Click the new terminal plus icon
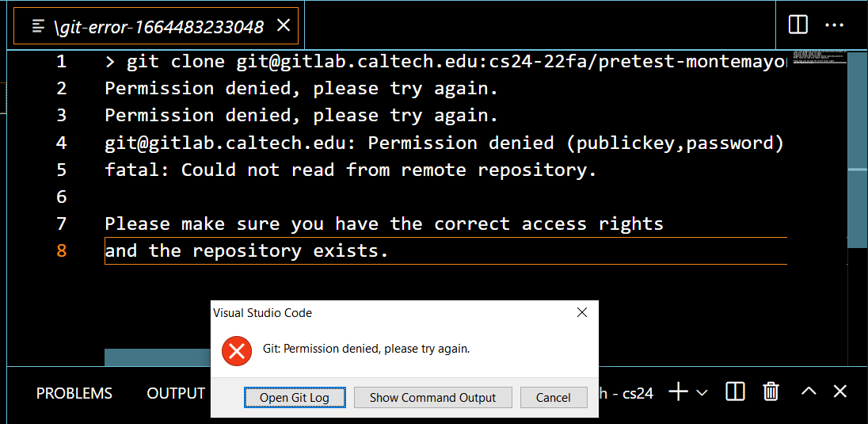The height and width of the screenshot is (424, 868). [678, 392]
